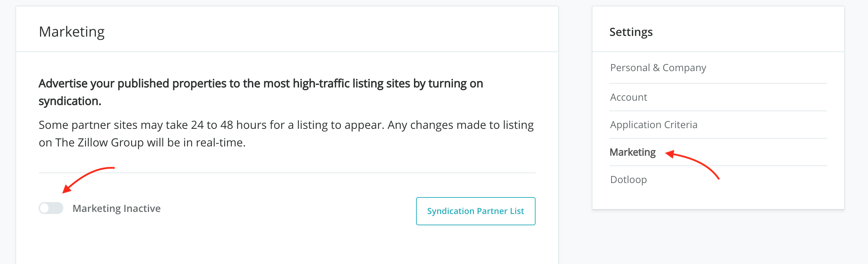Select Marketing in the Settings sidebar

633,152
